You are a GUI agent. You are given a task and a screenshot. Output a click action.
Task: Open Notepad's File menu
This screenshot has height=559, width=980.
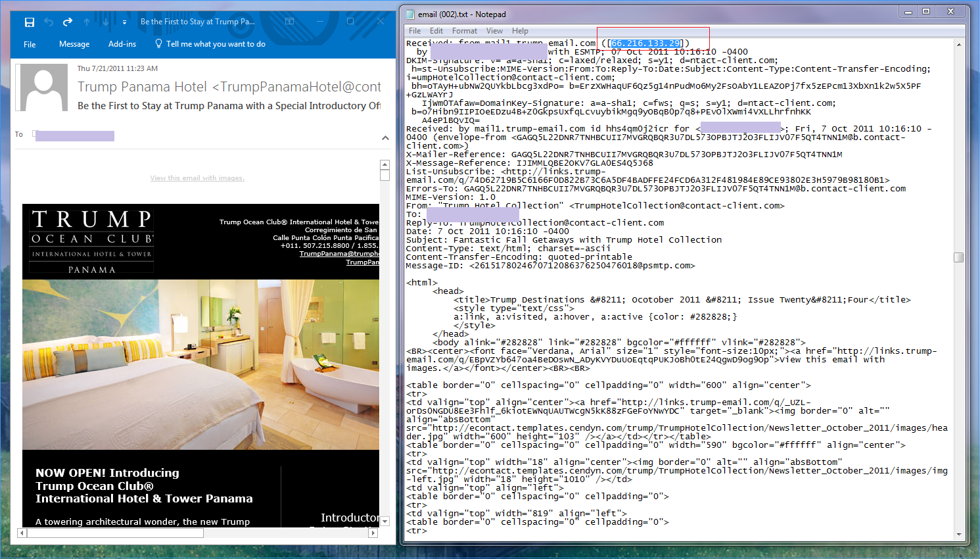(x=415, y=31)
